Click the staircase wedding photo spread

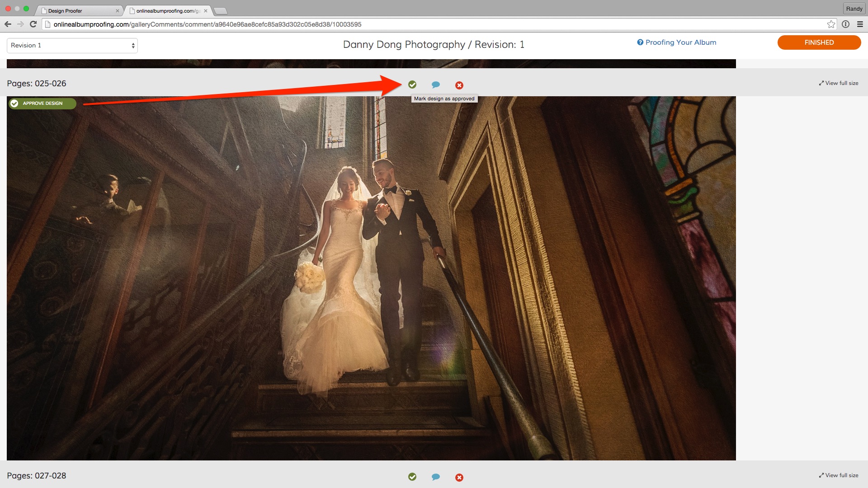pyautogui.click(x=371, y=278)
